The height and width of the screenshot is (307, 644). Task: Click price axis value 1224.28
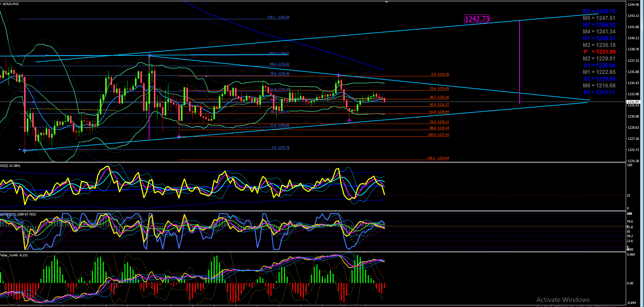[x=634, y=161]
